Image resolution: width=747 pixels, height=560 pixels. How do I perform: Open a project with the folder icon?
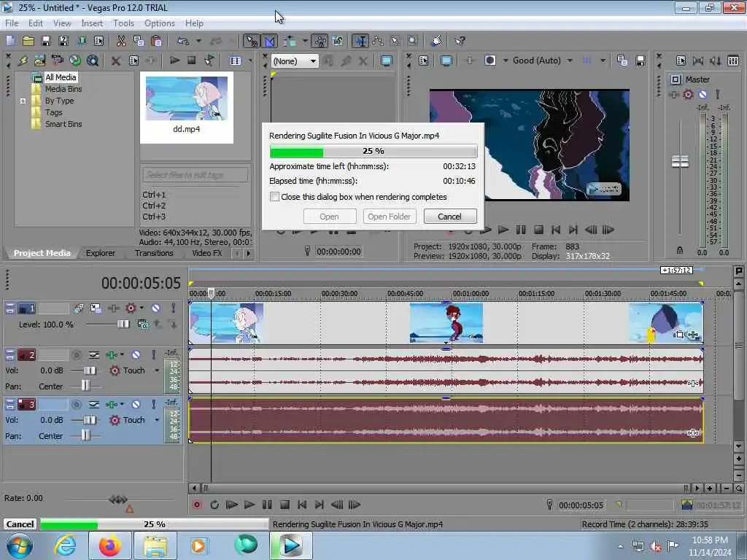[x=28, y=41]
